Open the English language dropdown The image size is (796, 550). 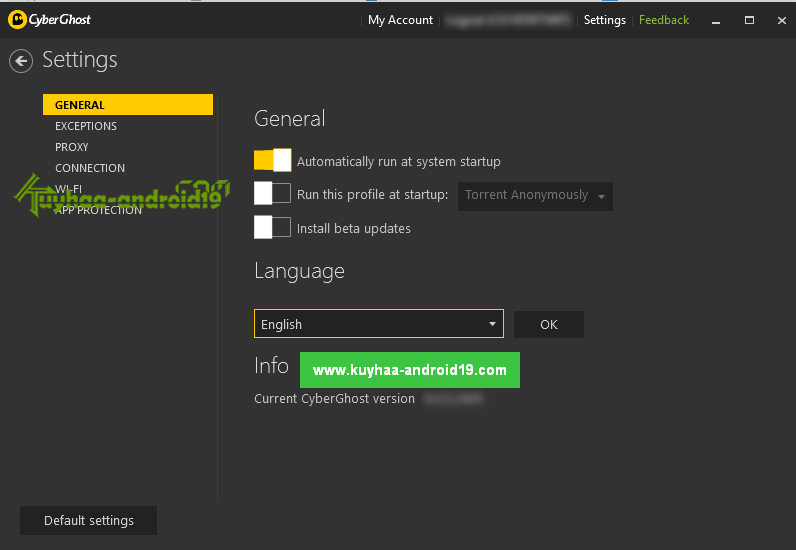coord(379,323)
